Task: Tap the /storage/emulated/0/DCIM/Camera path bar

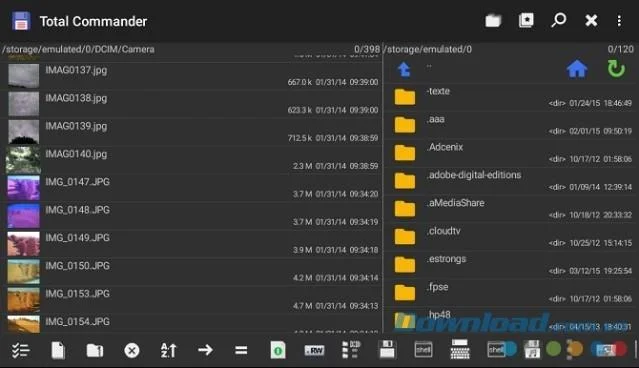Action: [x=78, y=49]
